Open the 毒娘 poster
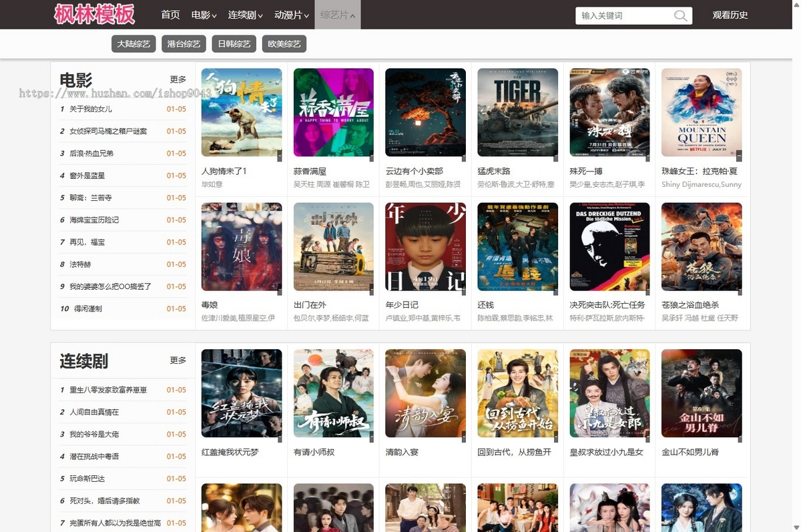 242,247
